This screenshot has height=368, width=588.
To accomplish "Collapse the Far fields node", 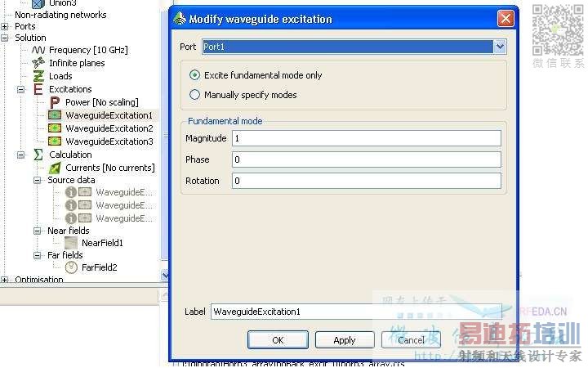I will click(x=37, y=255).
